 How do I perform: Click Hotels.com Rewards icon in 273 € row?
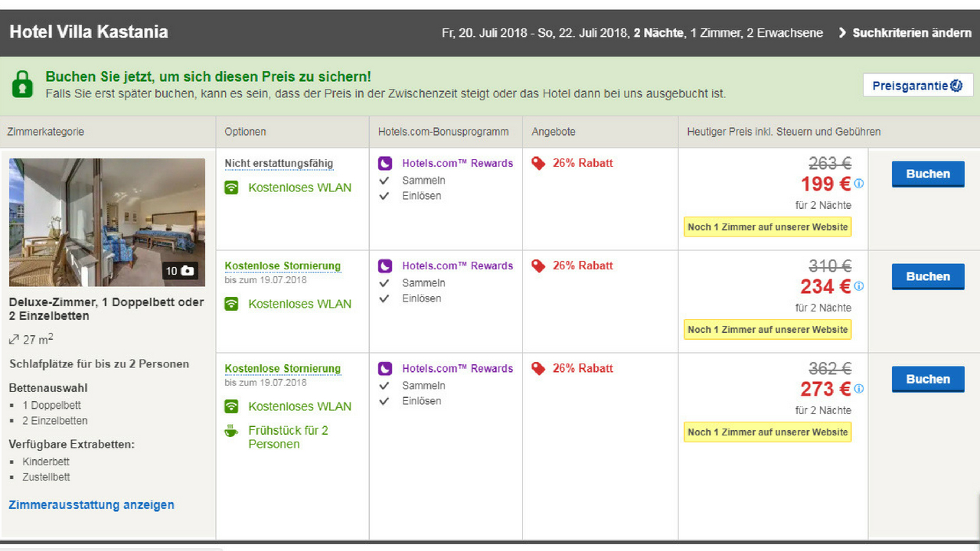(x=385, y=368)
